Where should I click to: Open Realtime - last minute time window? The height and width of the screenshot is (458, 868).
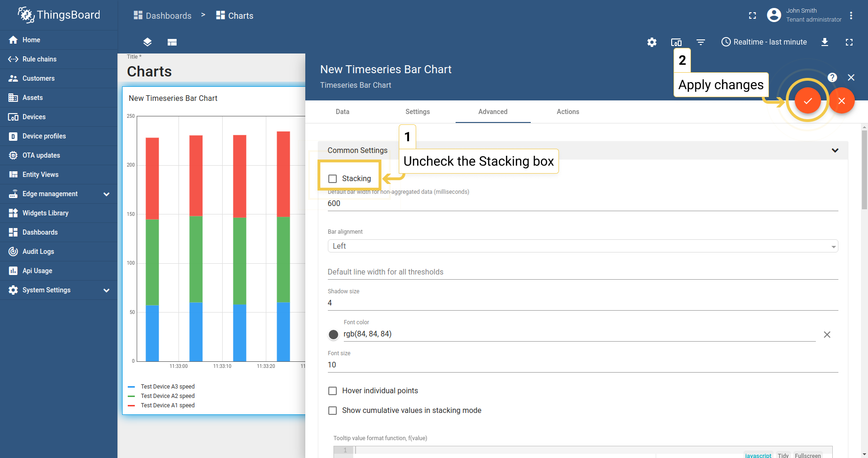point(764,42)
